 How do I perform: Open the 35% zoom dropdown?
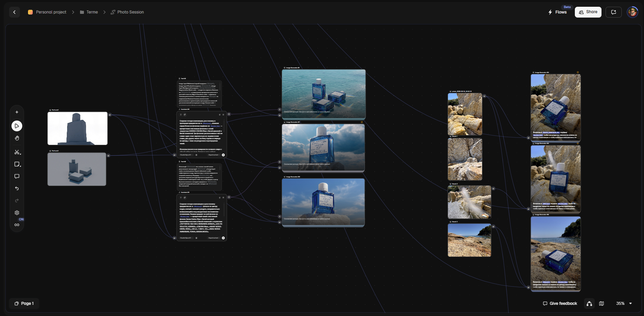[x=624, y=304]
